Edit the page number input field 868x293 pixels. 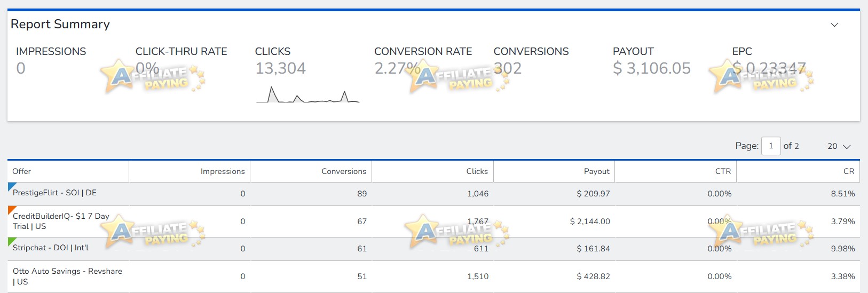771,146
